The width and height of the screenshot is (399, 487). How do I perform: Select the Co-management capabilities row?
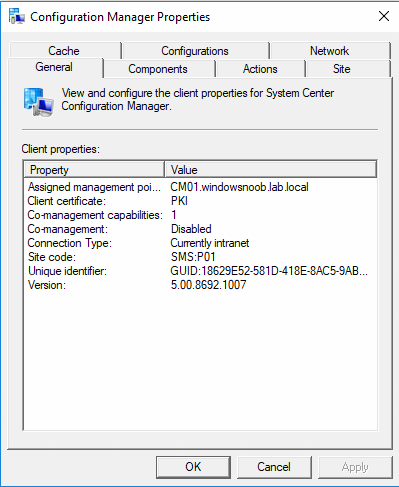coord(200,215)
